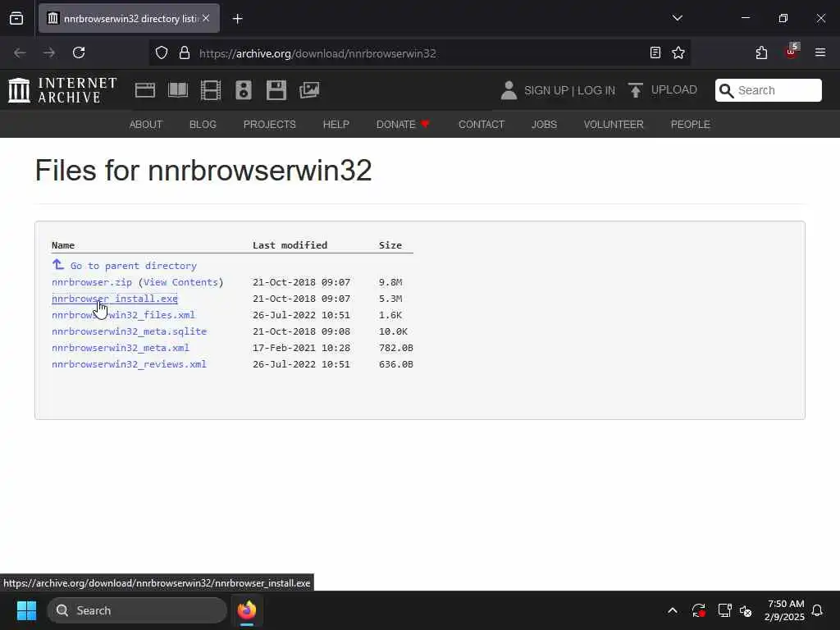
Task: Open PEOPLE menu item
Action: [690, 125]
